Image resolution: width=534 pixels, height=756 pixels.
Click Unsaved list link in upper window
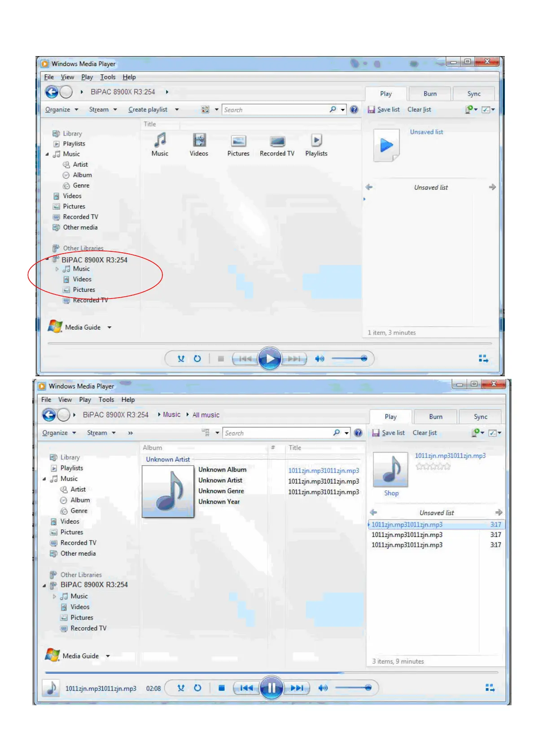point(426,132)
